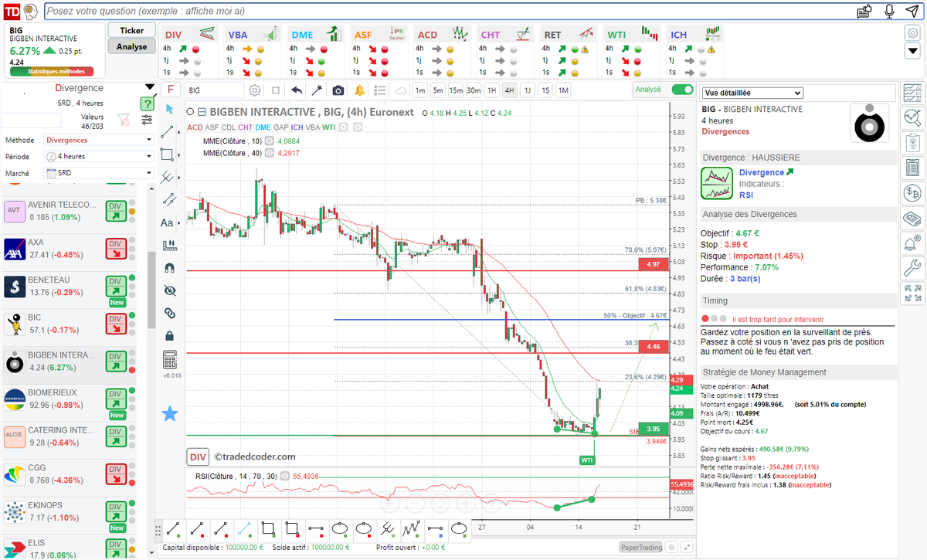Click the F button beside the symbol field
927x560 pixels.
pyautogui.click(x=170, y=90)
